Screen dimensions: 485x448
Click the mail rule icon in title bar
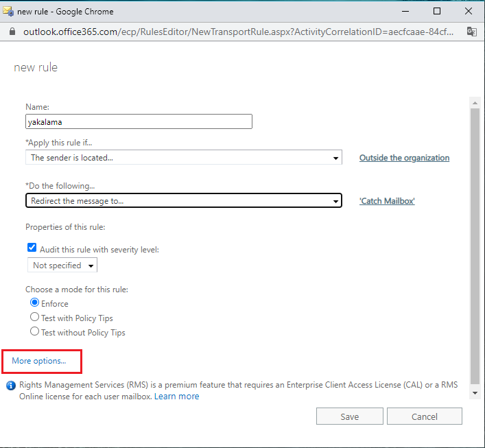click(8, 11)
